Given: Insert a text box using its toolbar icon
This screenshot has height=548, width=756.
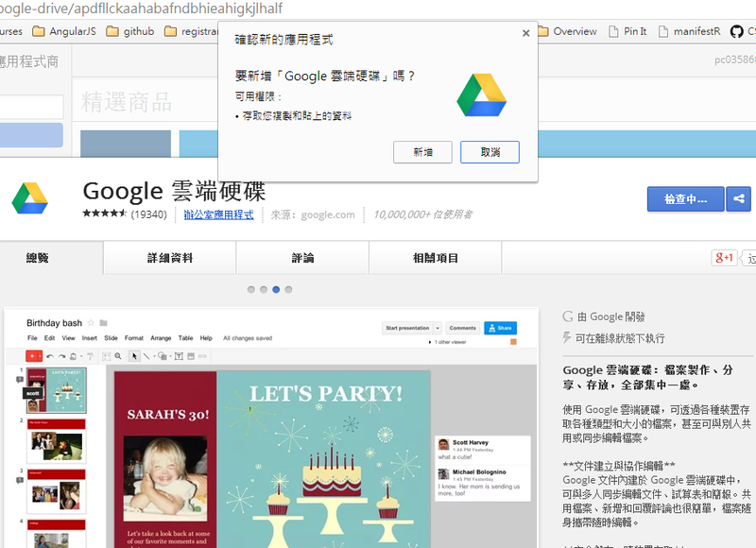Looking at the screenshot, I should pos(178,356).
